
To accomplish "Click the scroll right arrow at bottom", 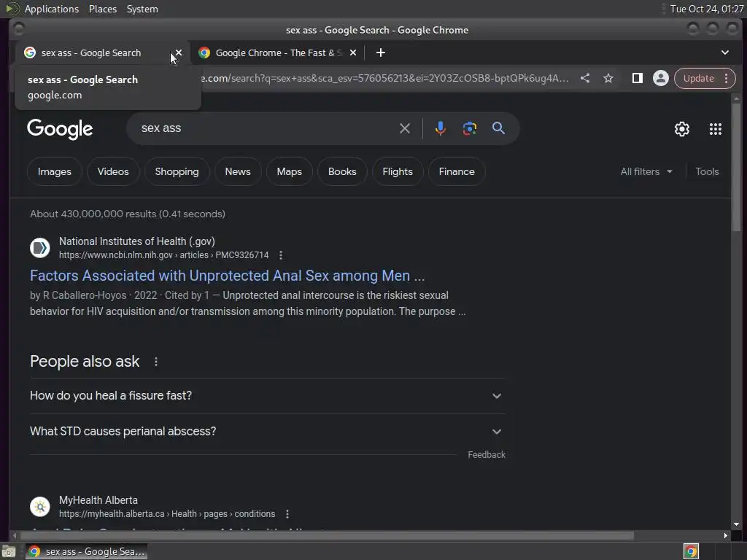I will [726, 536].
